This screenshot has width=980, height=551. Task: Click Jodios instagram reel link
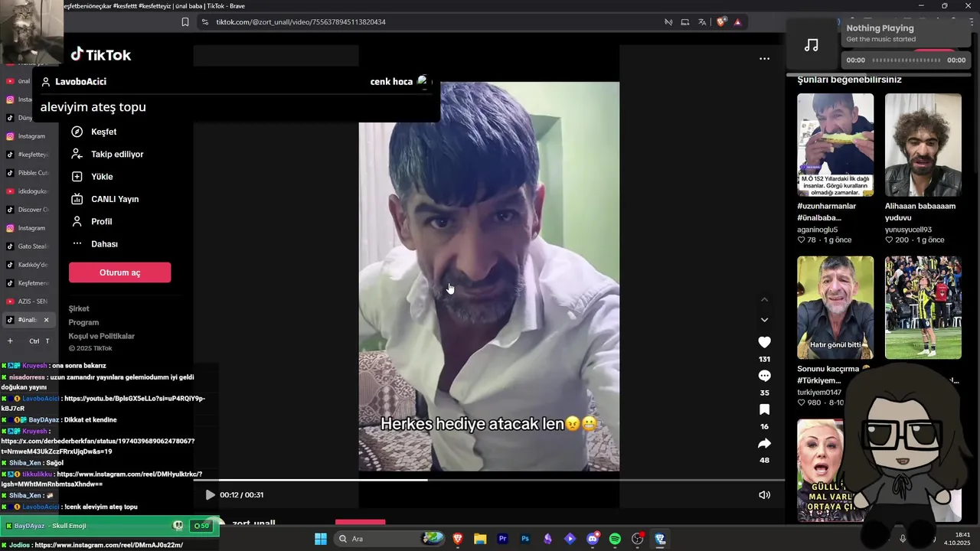(109, 545)
